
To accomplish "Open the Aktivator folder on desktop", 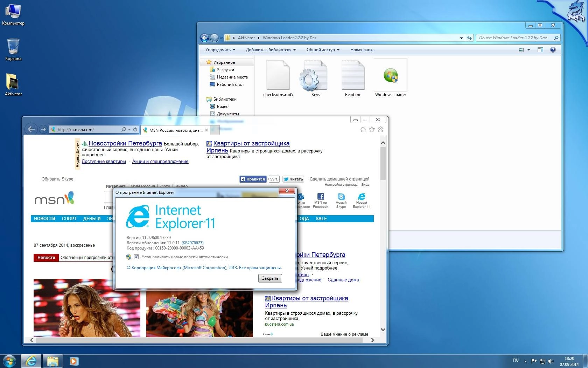I will coord(13,85).
